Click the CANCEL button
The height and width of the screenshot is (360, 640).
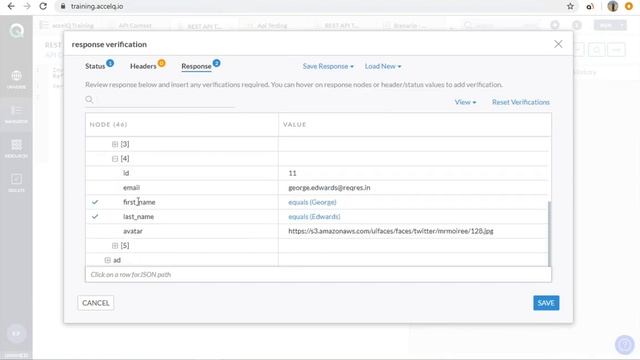96,303
